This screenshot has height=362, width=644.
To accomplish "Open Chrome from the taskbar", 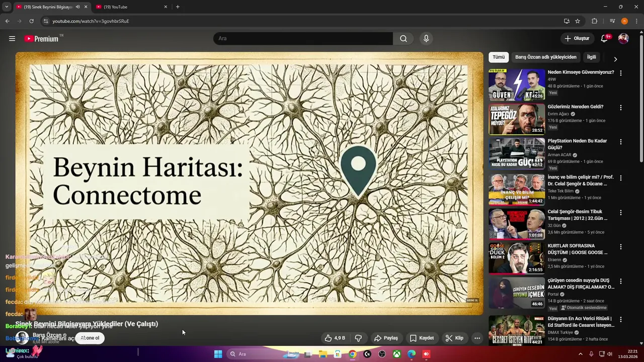I will 353,354.
